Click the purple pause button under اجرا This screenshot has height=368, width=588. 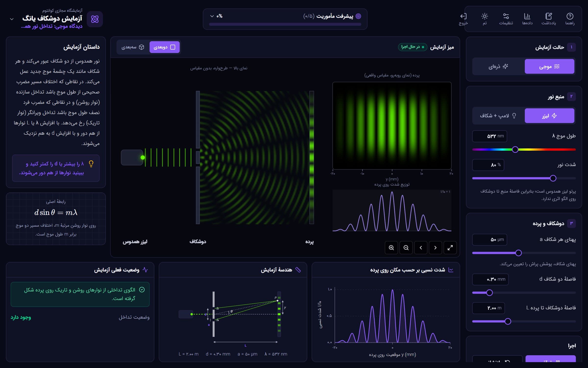(551, 359)
